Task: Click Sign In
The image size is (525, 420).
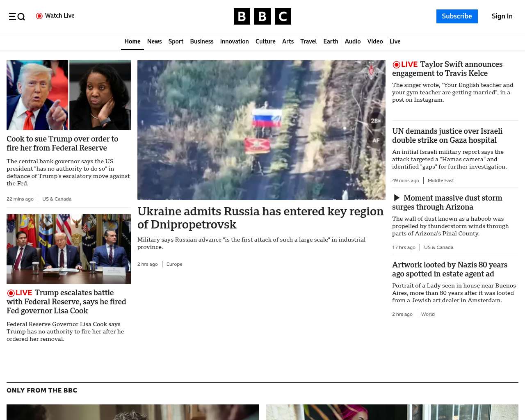Action: 502,16
